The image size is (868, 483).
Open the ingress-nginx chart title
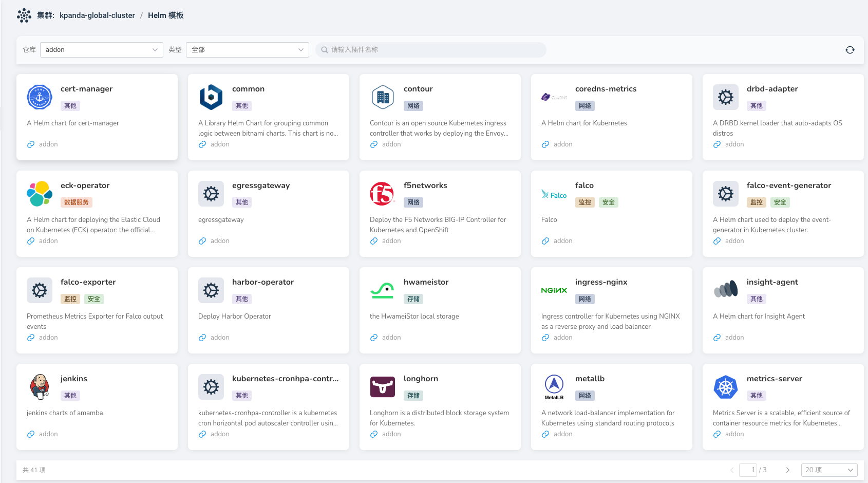point(601,282)
